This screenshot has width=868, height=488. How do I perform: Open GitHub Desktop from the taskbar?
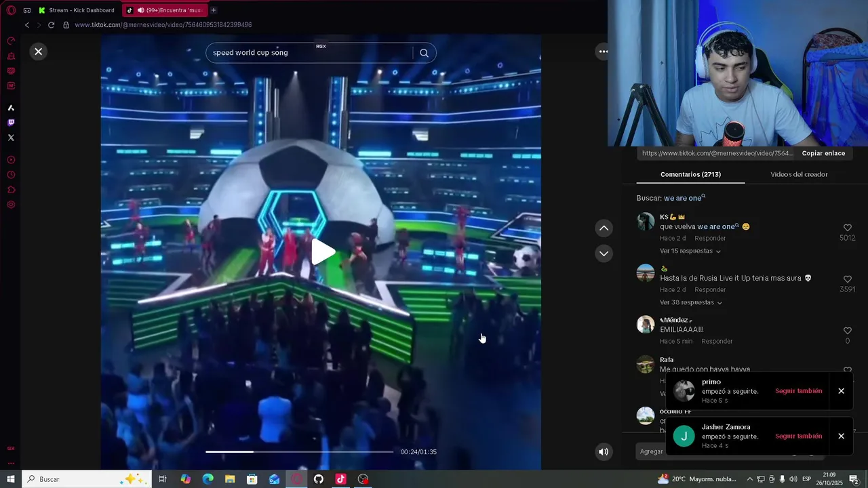tap(319, 479)
